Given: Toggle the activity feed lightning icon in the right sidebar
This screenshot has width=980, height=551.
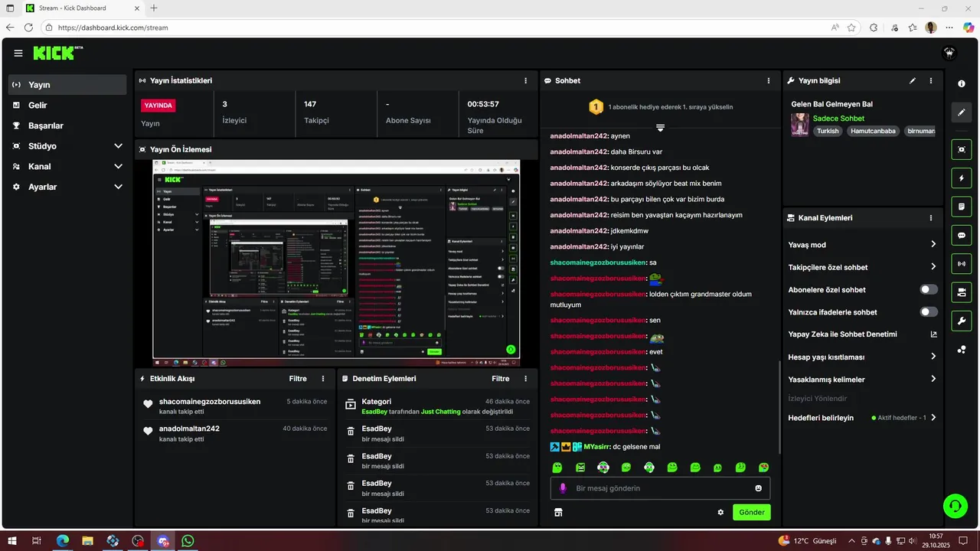Looking at the screenshot, I should 962,178.
